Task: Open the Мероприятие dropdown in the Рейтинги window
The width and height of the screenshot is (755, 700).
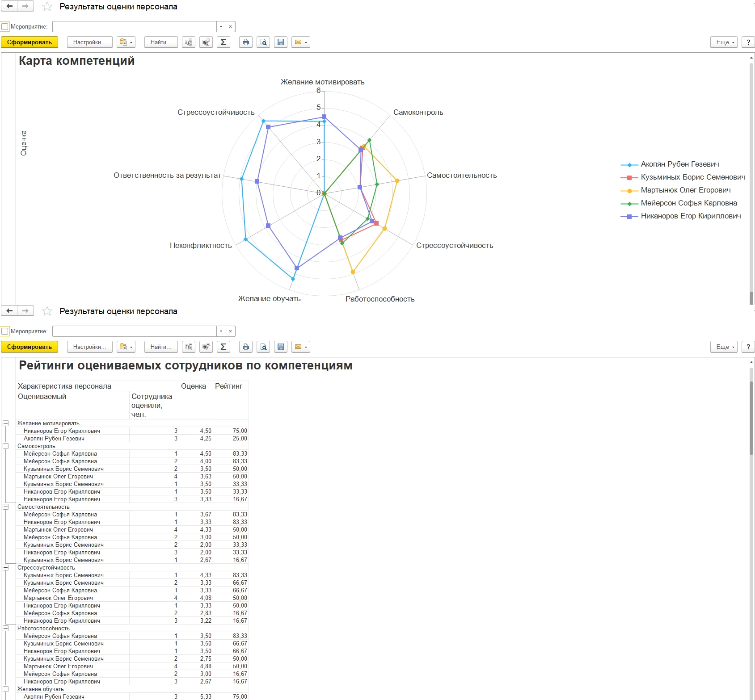Action: point(221,331)
